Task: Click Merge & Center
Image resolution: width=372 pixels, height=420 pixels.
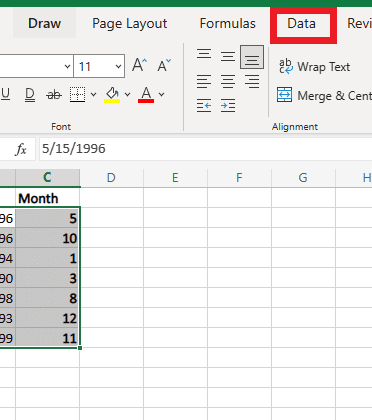Action: point(324,95)
